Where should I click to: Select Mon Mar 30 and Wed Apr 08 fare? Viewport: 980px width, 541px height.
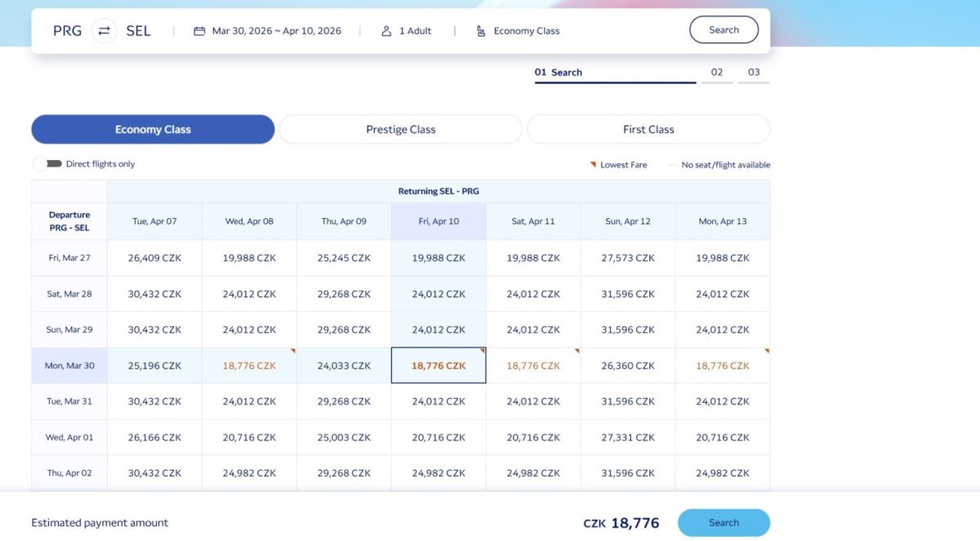point(249,366)
